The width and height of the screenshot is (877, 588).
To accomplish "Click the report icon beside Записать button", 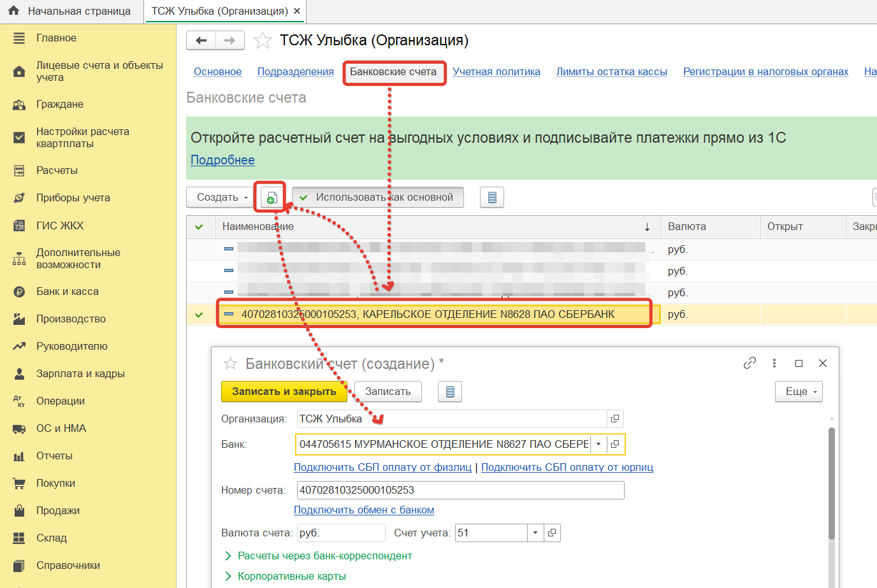I will pyautogui.click(x=450, y=392).
